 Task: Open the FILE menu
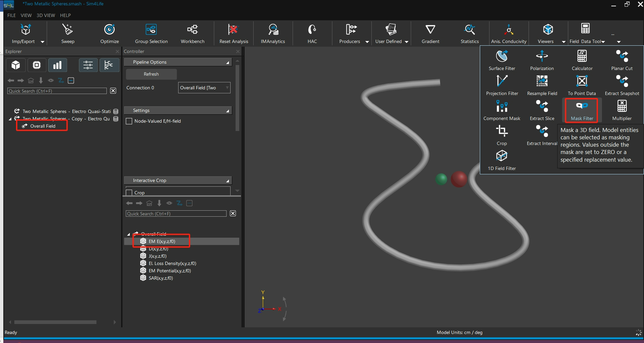click(11, 15)
